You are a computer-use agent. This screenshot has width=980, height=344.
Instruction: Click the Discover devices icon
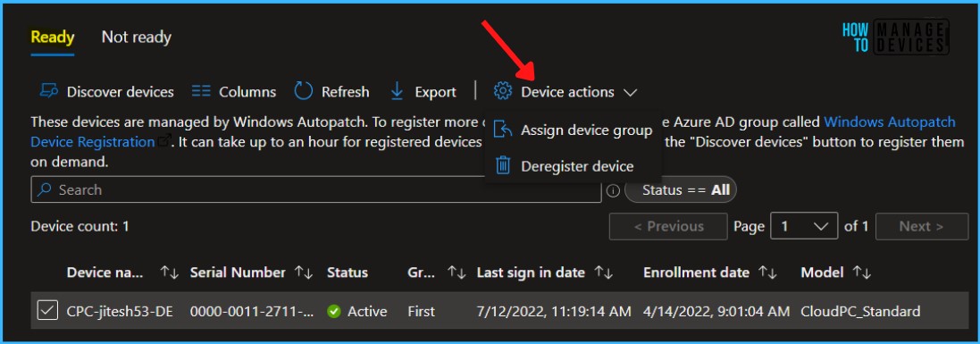pyautogui.click(x=49, y=92)
